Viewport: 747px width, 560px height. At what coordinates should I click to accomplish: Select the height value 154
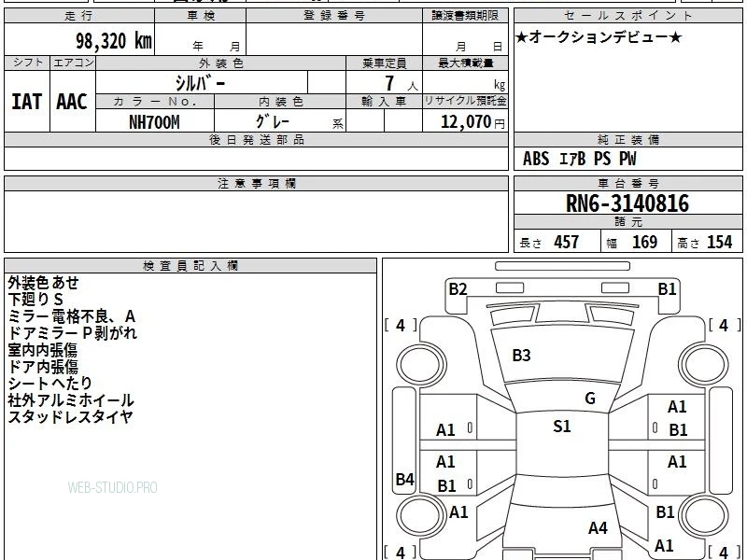(719, 242)
